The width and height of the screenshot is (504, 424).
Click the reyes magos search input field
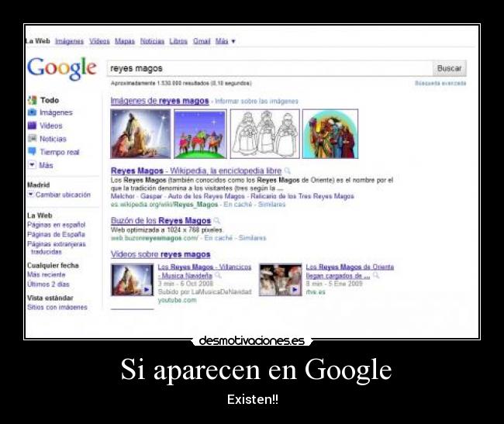[x=270, y=68]
